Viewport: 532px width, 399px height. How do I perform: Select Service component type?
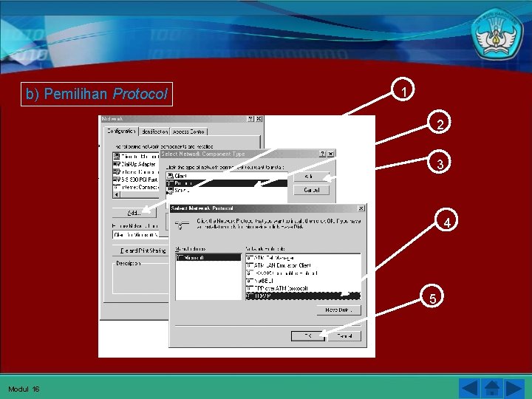(227, 191)
